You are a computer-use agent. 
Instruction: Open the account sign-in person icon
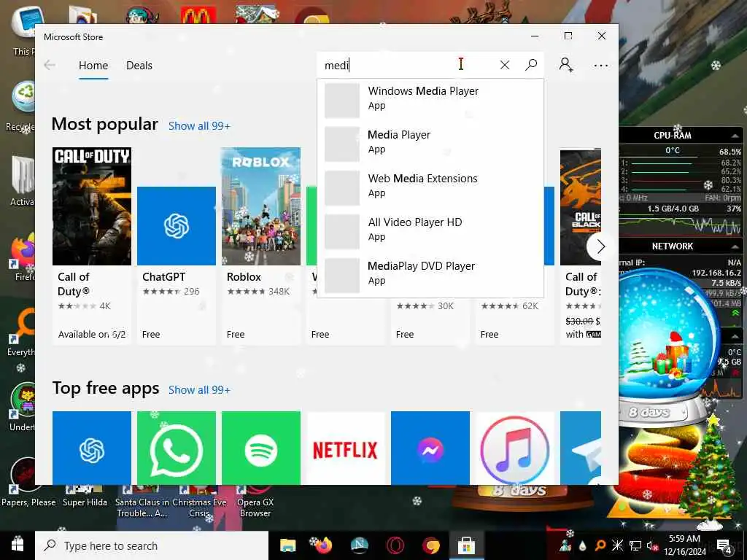[x=566, y=65]
